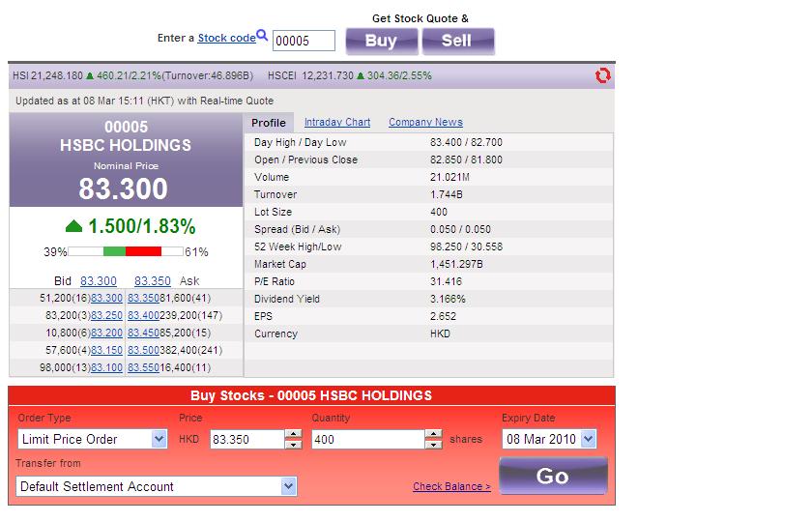This screenshot has height=522, width=812.
Task: Click the Dividend Yield value 3.166%
Action: pyautogui.click(x=448, y=299)
